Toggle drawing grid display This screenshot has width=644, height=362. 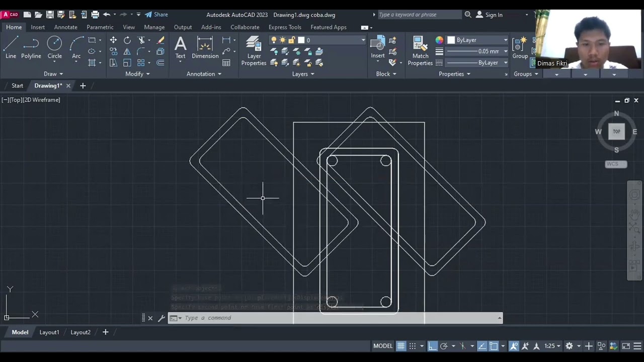[401, 346]
